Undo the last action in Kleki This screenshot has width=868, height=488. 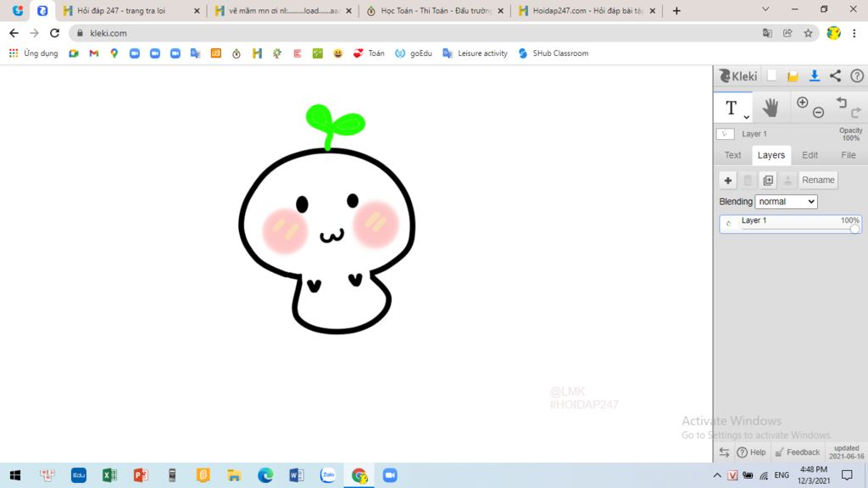842,103
